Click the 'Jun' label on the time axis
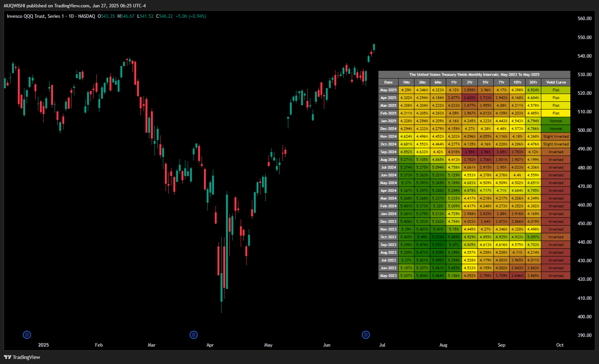This screenshot has width=599, height=364. (x=327, y=345)
